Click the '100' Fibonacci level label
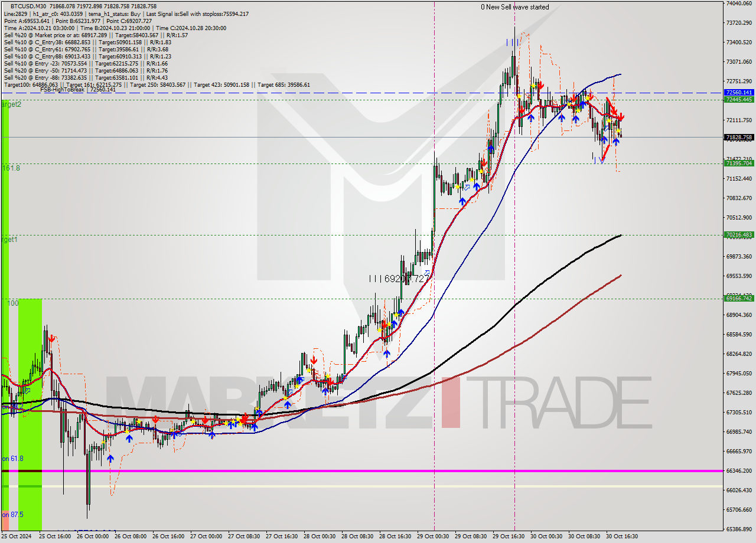The height and width of the screenshot is (543, 756). (x=13, y=303)
